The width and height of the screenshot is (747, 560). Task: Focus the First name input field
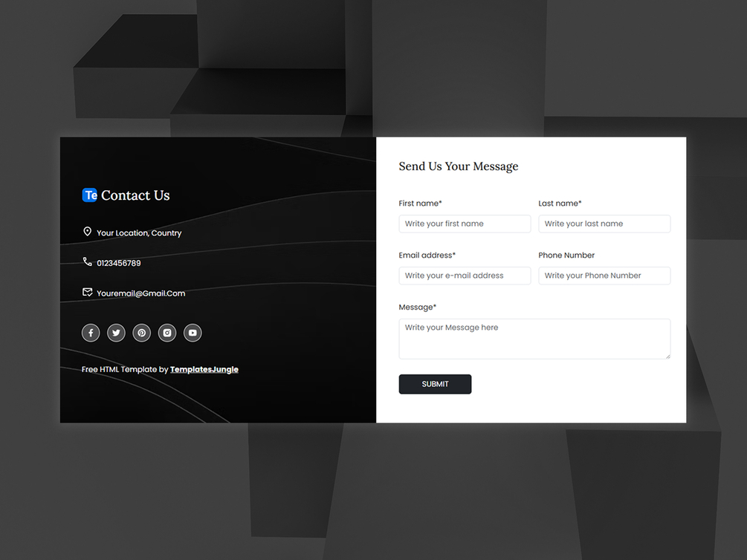click(x=465, y=224)
